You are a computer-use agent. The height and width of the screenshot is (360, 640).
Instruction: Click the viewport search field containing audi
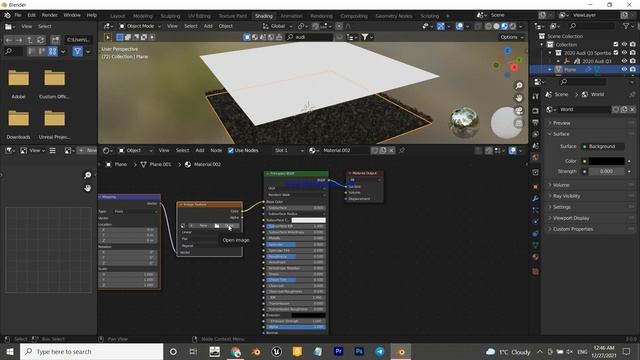click(x=310, y=37)
